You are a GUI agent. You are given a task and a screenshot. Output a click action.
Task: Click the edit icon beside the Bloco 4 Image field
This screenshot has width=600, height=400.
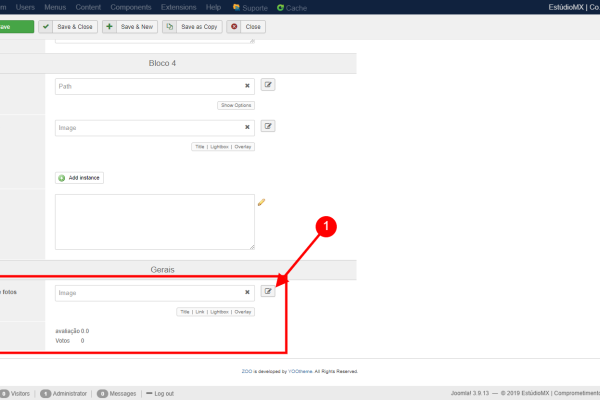pyautogui.click(x=268, y=127)
